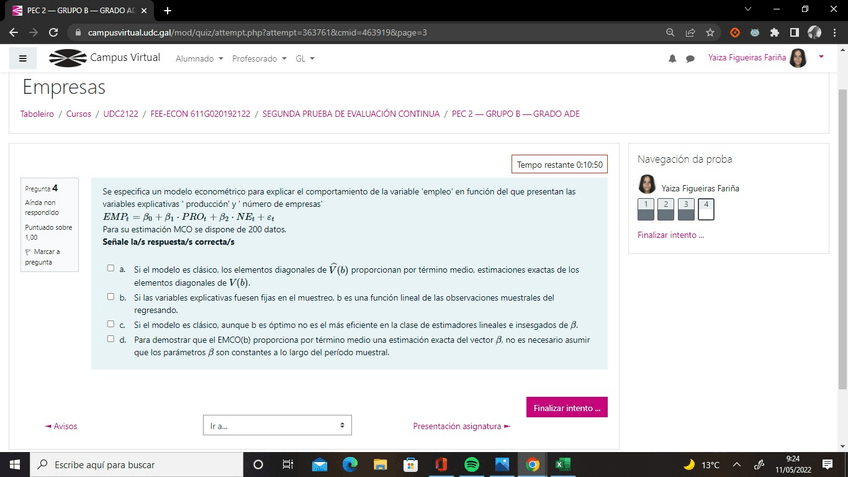Go to question 2 in quiz navigation
848x477 pixels.
click(666, 209)
